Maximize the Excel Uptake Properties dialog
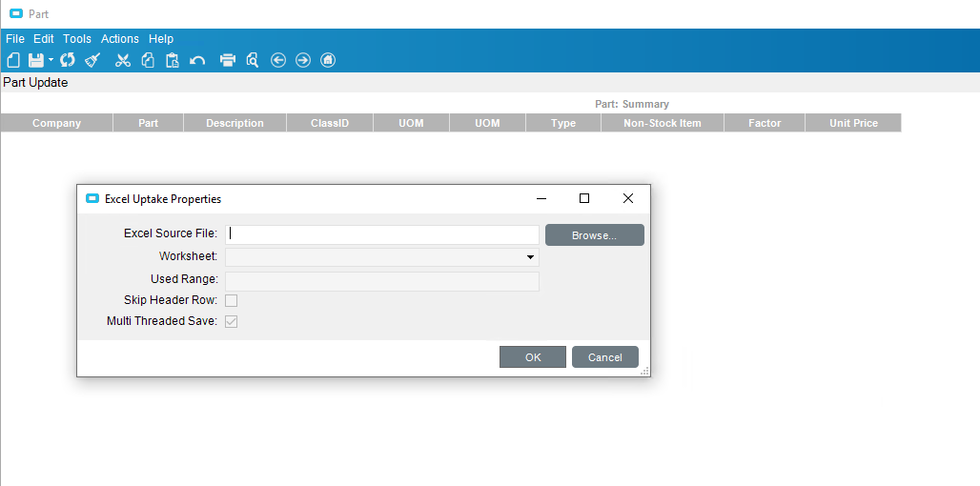 pos(584,198)
